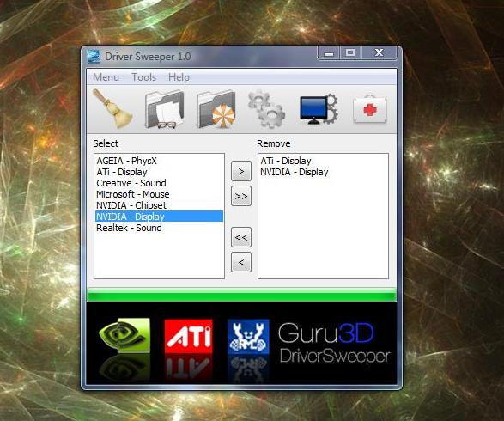Open the Help menu
Viewport: 504px width, 421px height.
point(179,77)
